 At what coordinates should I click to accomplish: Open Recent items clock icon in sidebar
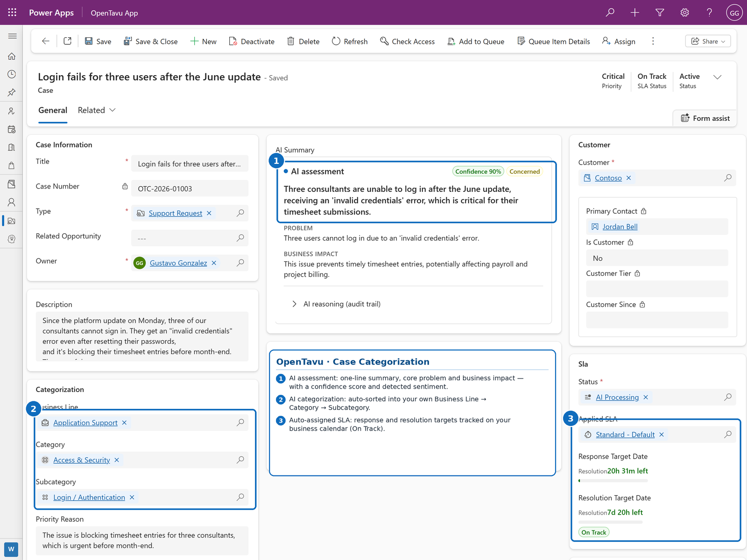coord(12,74)
